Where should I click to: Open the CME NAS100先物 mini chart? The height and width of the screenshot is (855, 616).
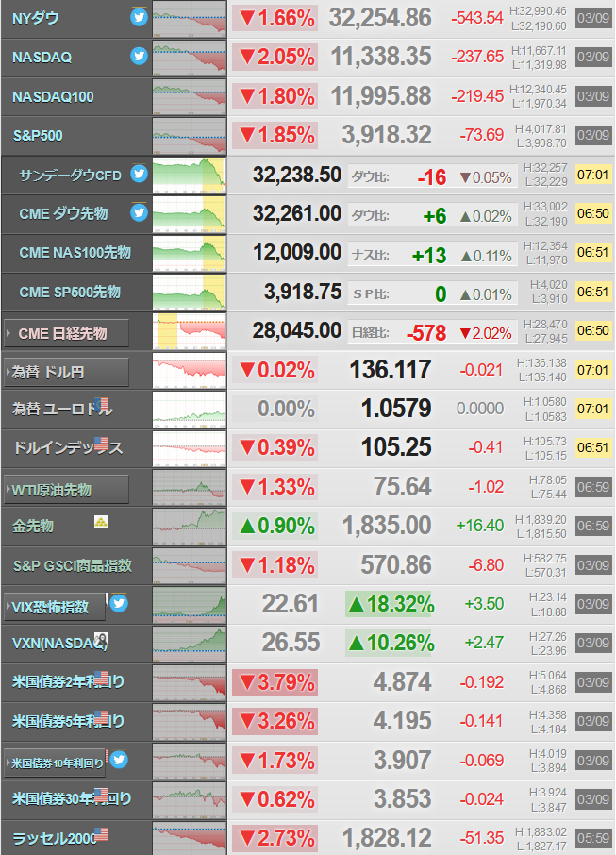point(190,254)
